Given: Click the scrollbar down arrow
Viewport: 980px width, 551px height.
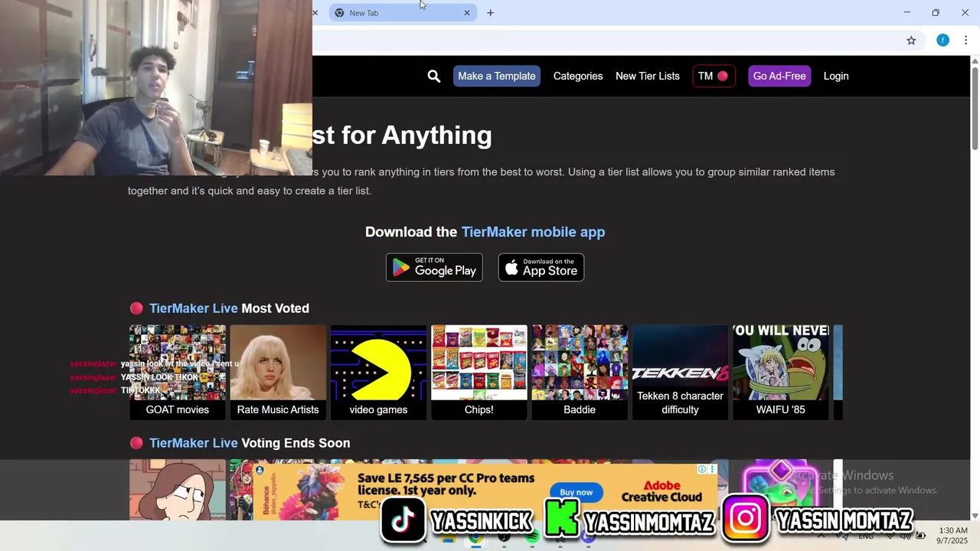Looking at the screenshot, I should (975, 516).
